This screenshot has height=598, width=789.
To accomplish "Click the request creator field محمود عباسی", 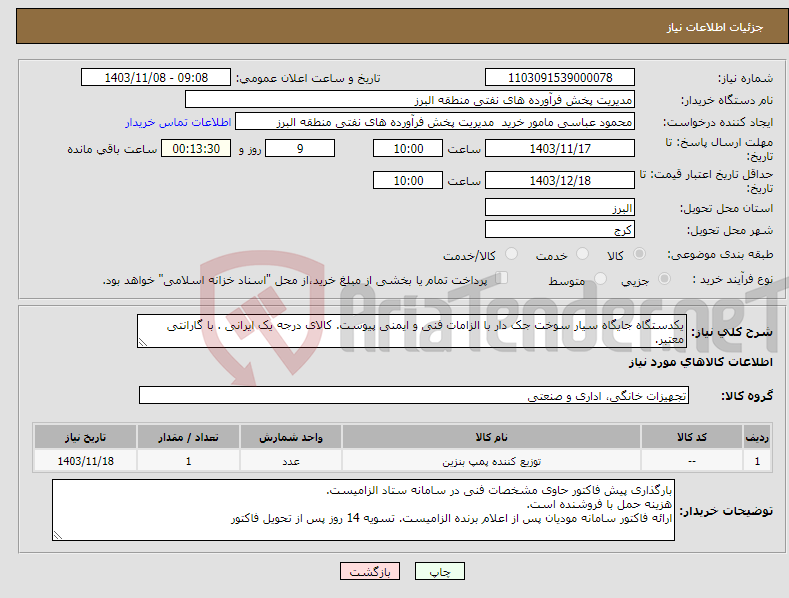I will [435, 122].
